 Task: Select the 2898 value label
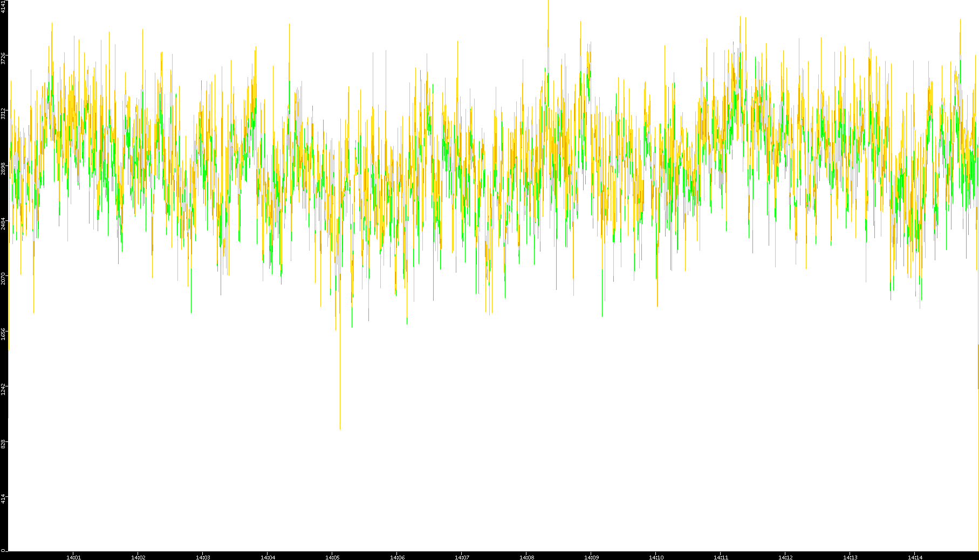pyautogui.click(x=4, y=169)
